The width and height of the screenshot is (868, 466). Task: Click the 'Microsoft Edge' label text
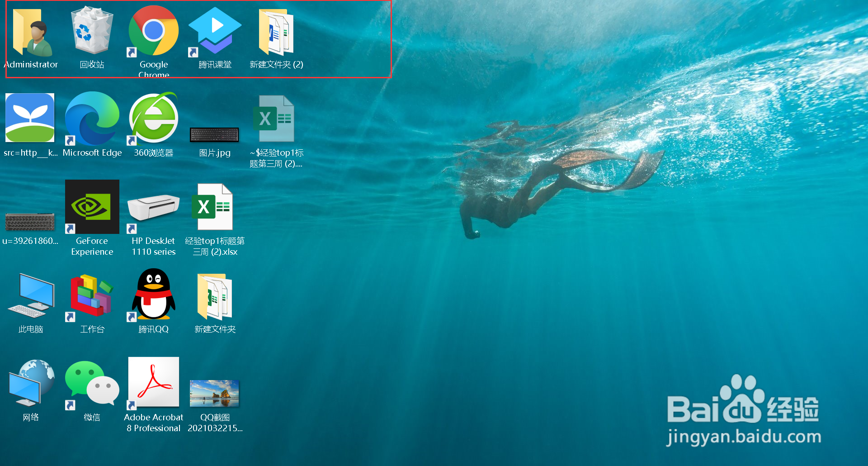pyautogui.click(x=92, y=153)
